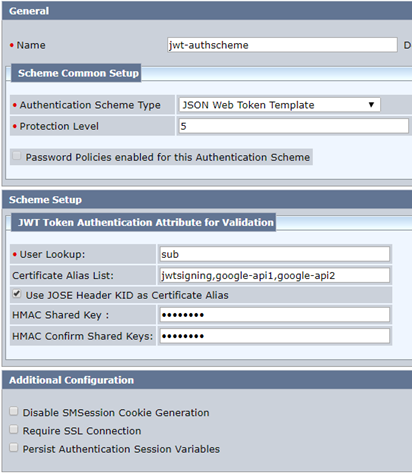Click the Use JOSE Header KID label text
The height and width of the screenshot is (473, 412).
(x=127, y=295)
